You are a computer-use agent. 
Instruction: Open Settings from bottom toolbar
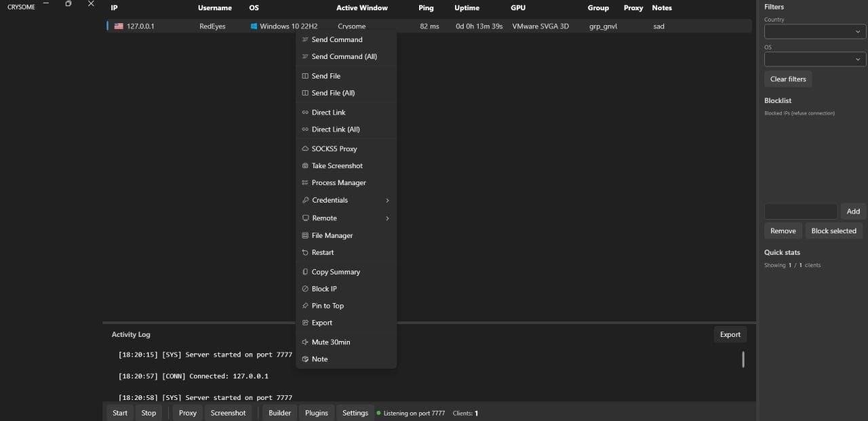[x=355, y=413]
